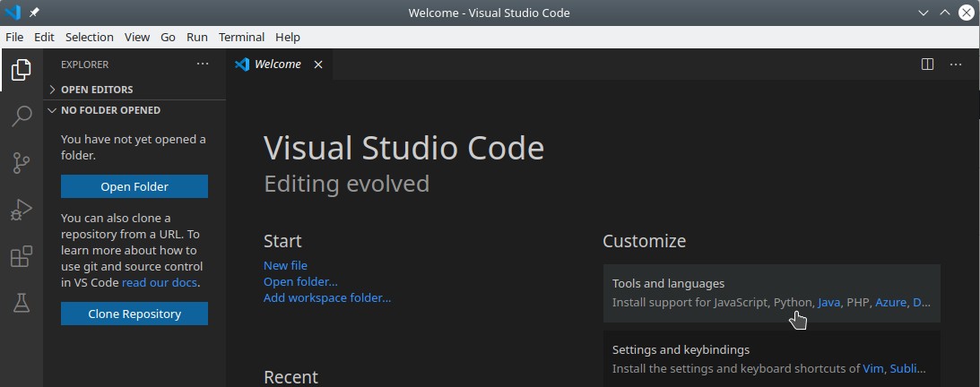Open the Run and Debug view

(x=22, y=211)
